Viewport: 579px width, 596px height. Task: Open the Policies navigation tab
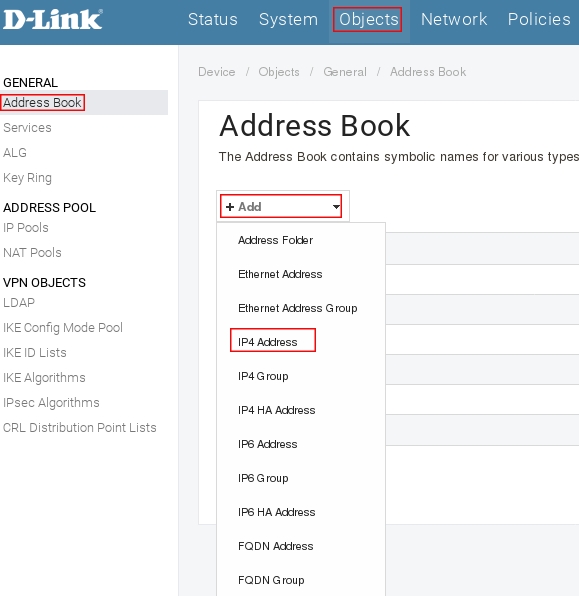(x=539, y=19)
